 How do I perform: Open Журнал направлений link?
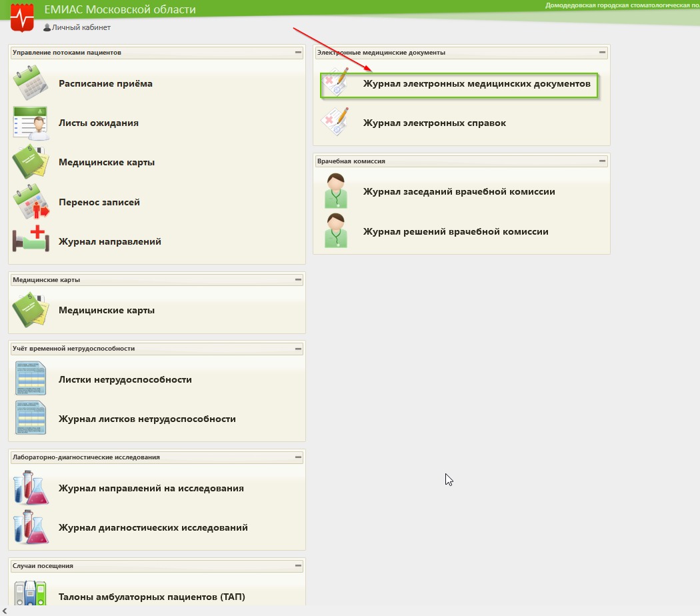coord(110,241)
